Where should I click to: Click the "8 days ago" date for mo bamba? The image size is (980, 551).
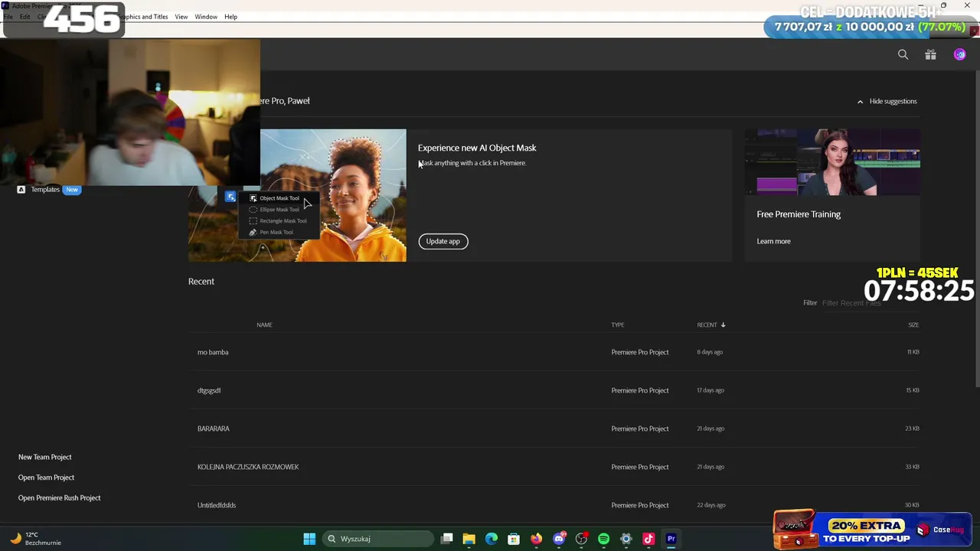click(x=710, y=352)
